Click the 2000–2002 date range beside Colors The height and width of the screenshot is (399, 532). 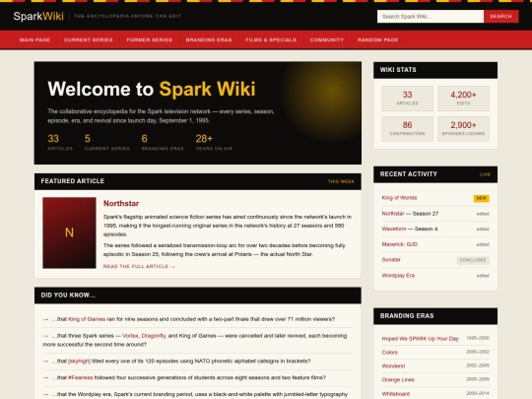tap(478, 352)
